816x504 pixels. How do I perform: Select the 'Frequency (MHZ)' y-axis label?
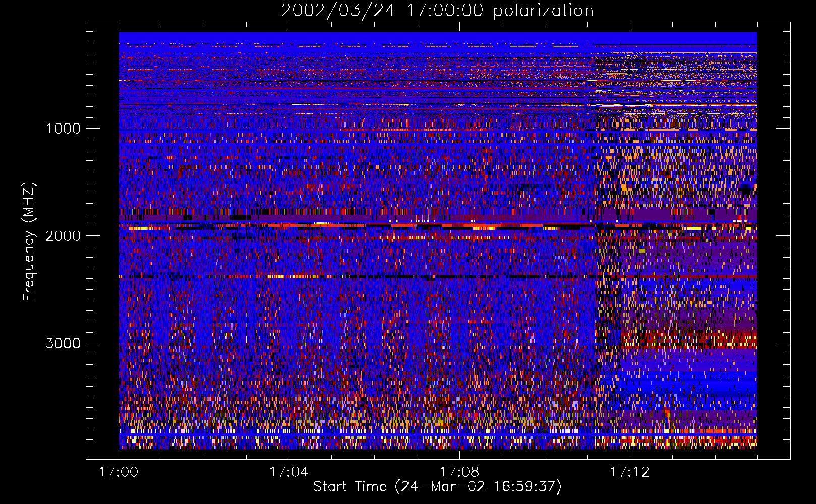coord(29,242)
